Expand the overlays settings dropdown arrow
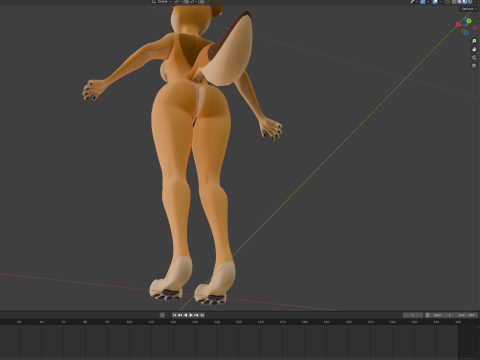Screen dimensions: 480x360 [x=440, y=2]
